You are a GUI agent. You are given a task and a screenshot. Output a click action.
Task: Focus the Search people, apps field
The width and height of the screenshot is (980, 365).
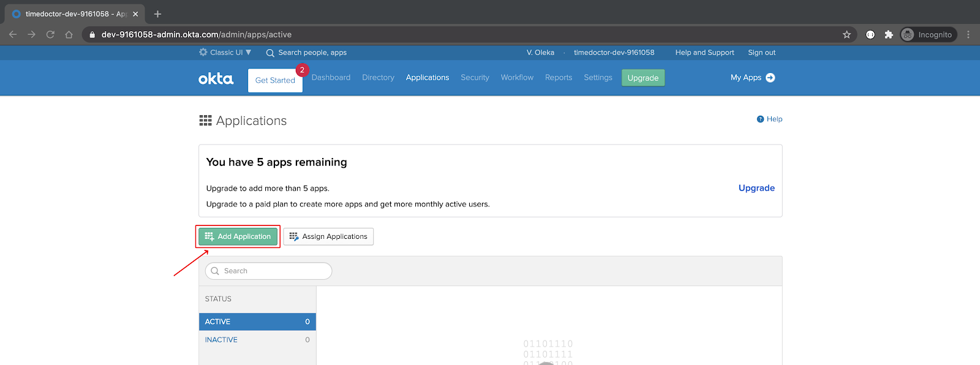[312, 53]
